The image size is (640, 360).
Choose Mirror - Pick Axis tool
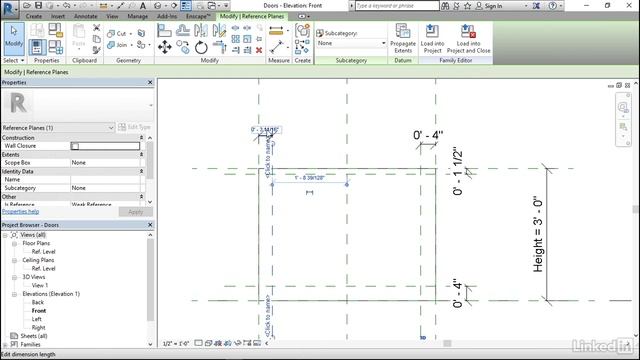click(201, 30)
